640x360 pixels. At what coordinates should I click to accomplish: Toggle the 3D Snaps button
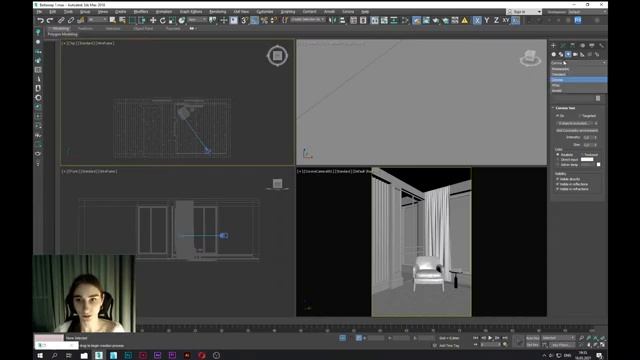[244, 20]
